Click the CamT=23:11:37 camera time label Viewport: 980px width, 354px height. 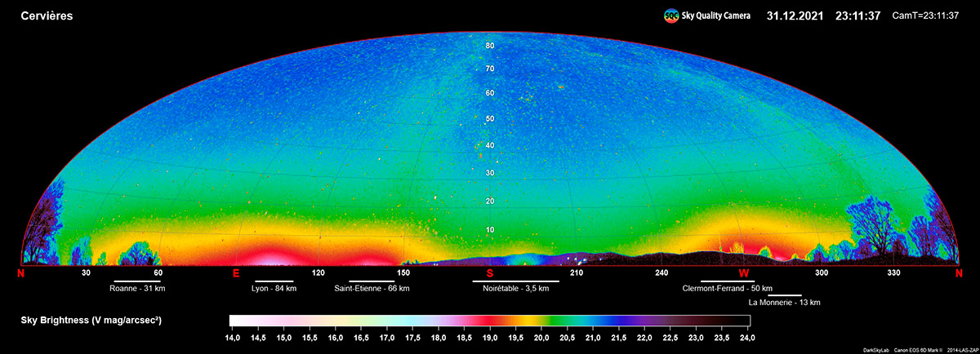pos(925,15)
